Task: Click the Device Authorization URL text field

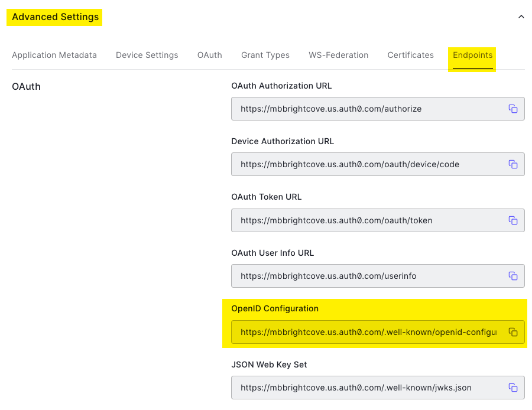Action: (366, 164)
